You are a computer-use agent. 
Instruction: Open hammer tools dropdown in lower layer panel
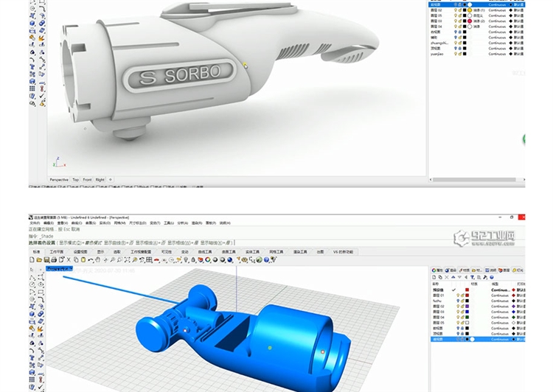tap(485, 278)
